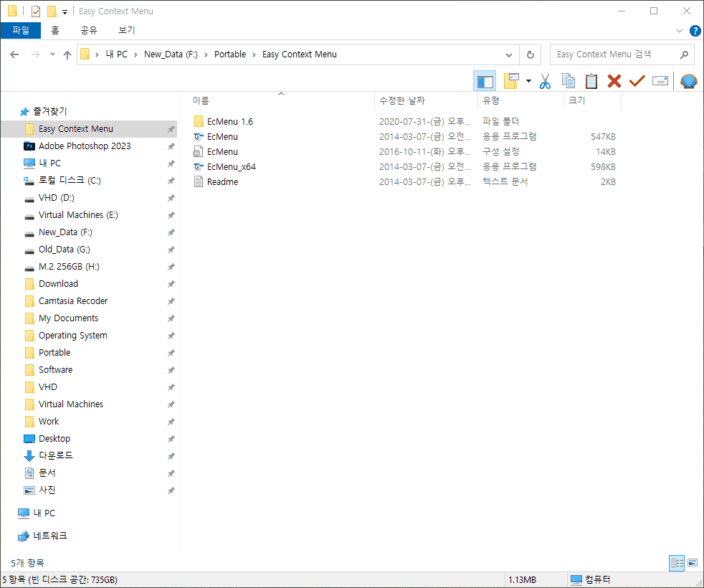Click the Paste clipboard icon
The image size is (704, 588).
click(591, 81)
